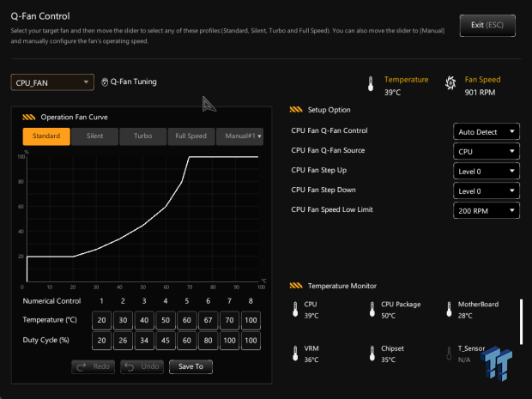Click duty cycle field for point 5
This screenshot has width=532, height=399.
coord(187,341)
